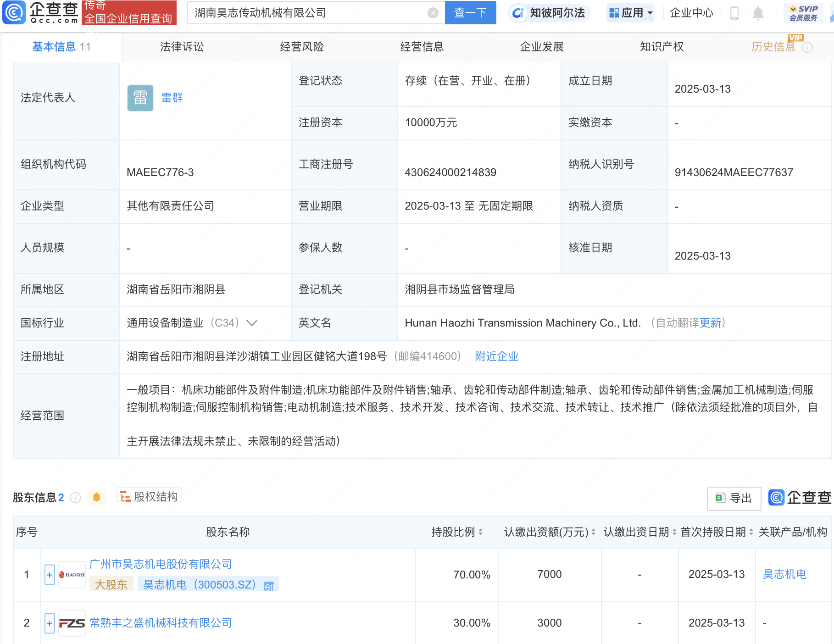
Task: Switch to 经营信息 tab
Action: click(x=422, y=47)
